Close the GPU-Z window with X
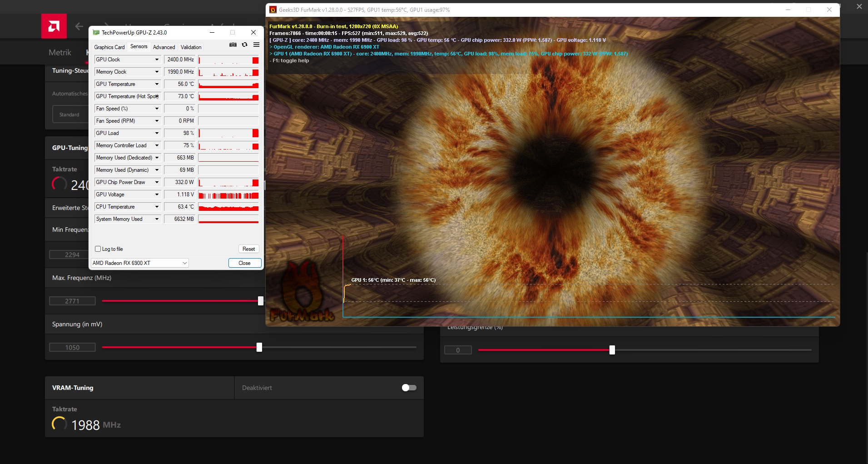 pyautogui.click(x=253, y=33)
